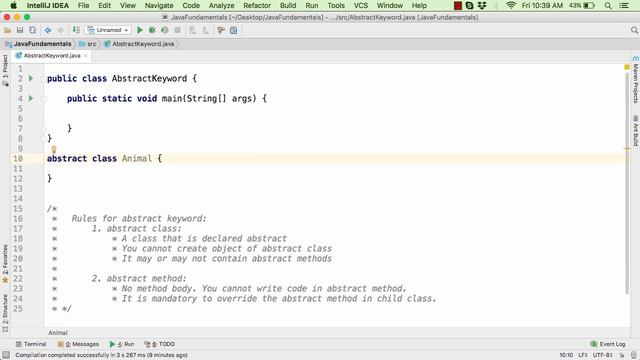
Task: Click the Build project icon
Action: pyautogui.click(x=76, y=30)
